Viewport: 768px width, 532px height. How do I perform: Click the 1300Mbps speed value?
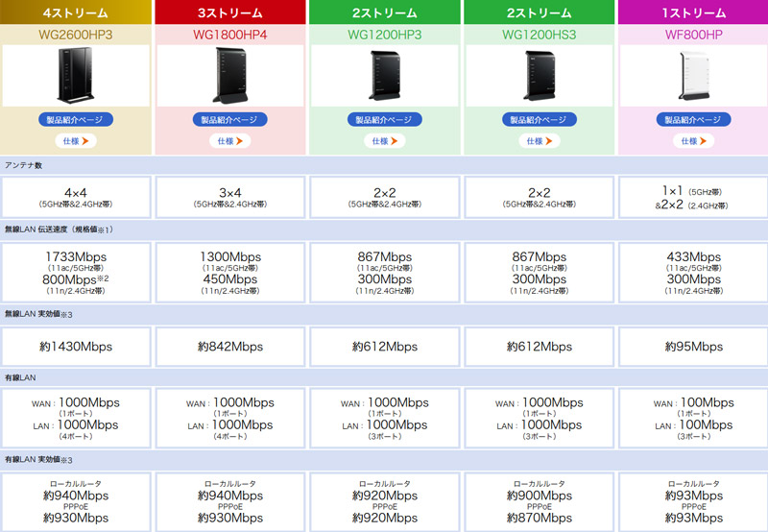pos(230,256)
